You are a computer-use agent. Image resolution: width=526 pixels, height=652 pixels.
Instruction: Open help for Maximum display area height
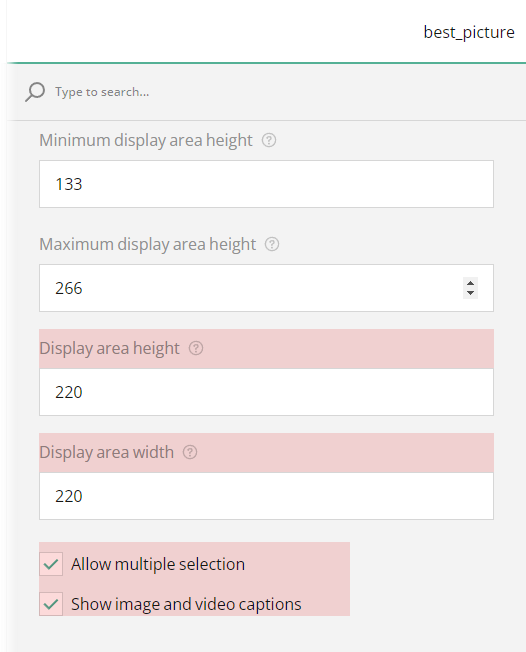pos(272,244)
